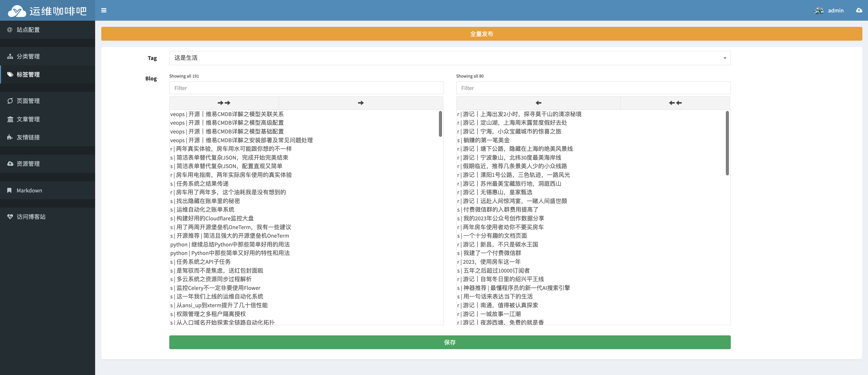Click the left list Filter input
The width and height of the screenshot is (868, 375).
(306, 88)
